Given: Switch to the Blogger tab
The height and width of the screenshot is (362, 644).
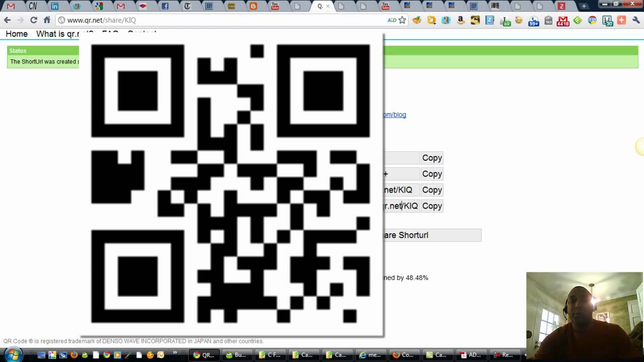Looking at the screenshot, I should tap(253, 6).
